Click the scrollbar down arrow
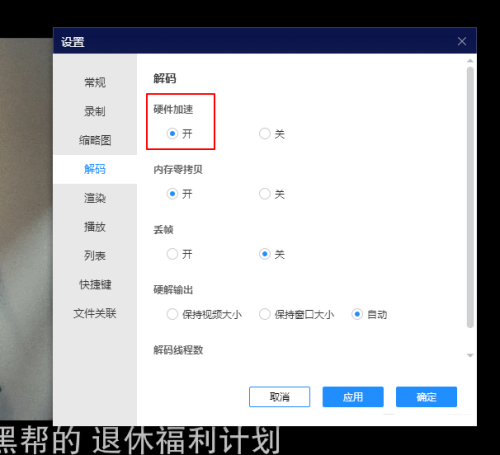This screenshot has height=455, width=500. coord(470,355)
